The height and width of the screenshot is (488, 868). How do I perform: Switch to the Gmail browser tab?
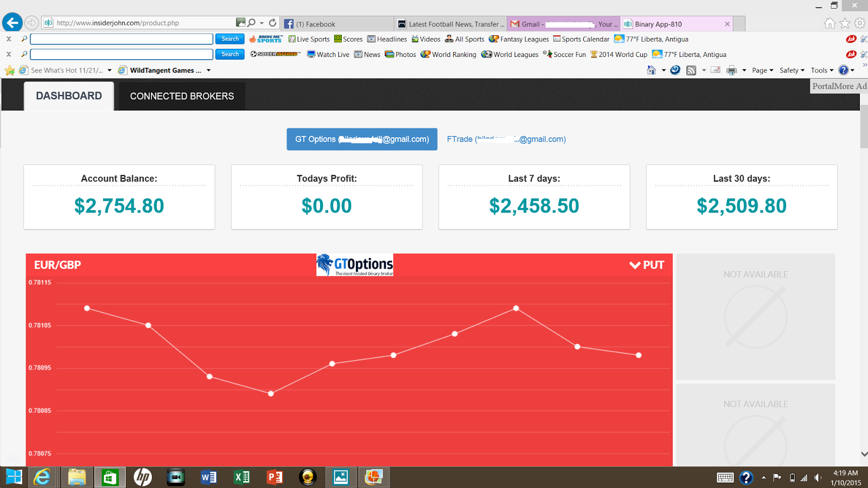tap(564, 24)
